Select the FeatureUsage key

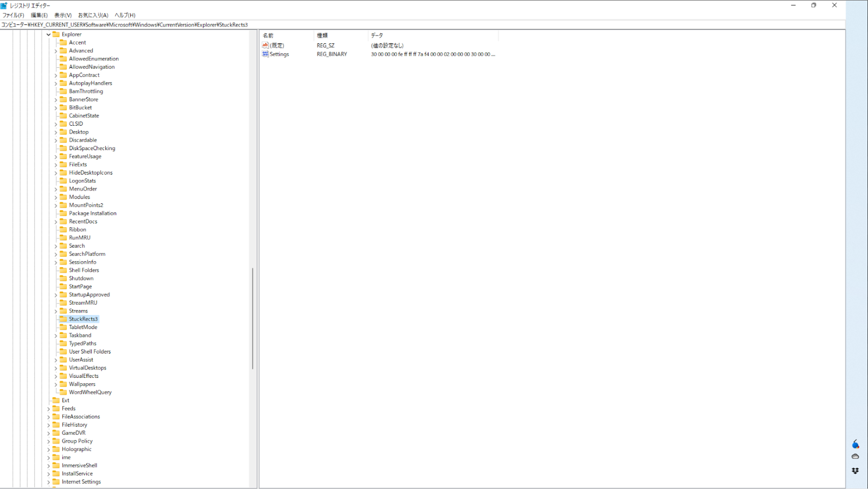[x=85, y=157]
